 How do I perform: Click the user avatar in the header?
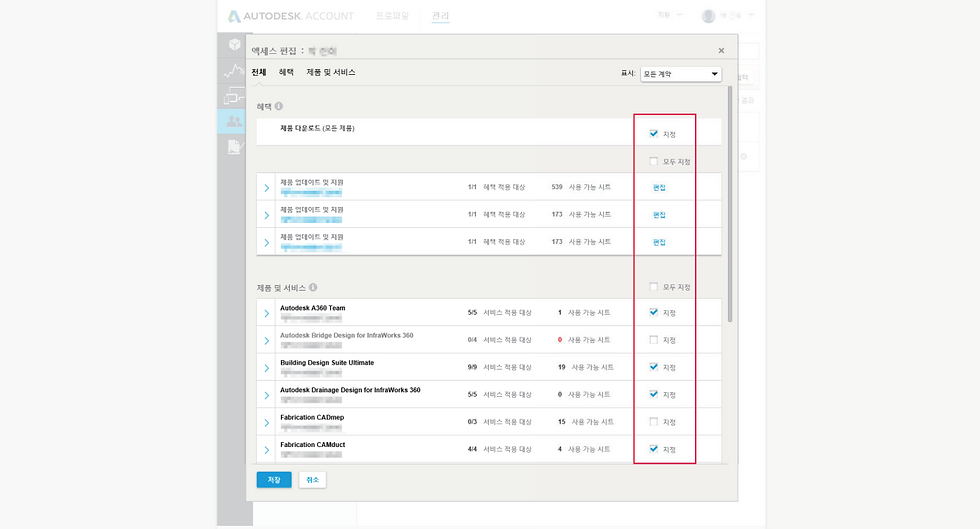pos(708,16)
